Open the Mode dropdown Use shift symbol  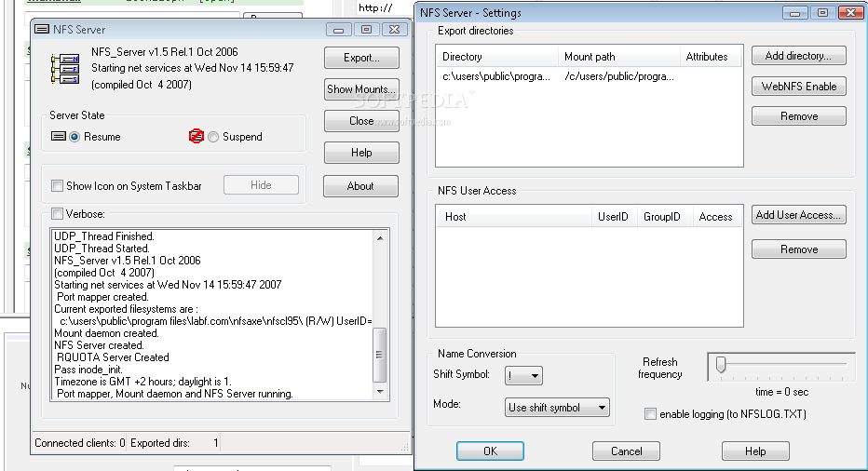(557, 408)
